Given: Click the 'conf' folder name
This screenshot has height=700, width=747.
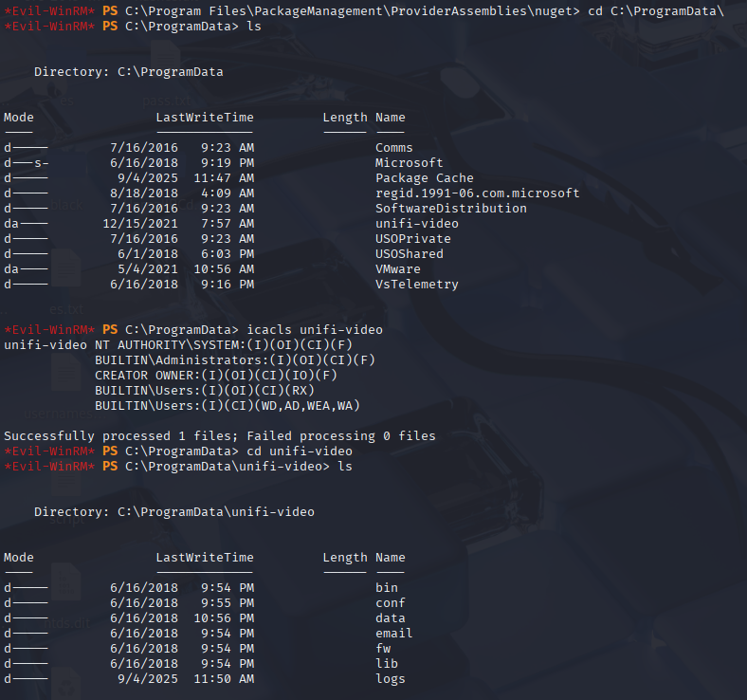Looking at the screenshot, I should [x=391, y=603].
